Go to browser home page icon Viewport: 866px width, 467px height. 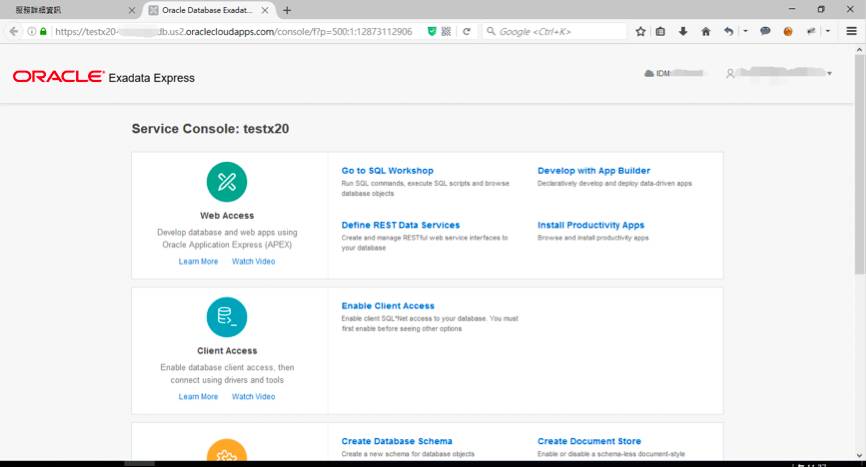(x=706, y=31)
